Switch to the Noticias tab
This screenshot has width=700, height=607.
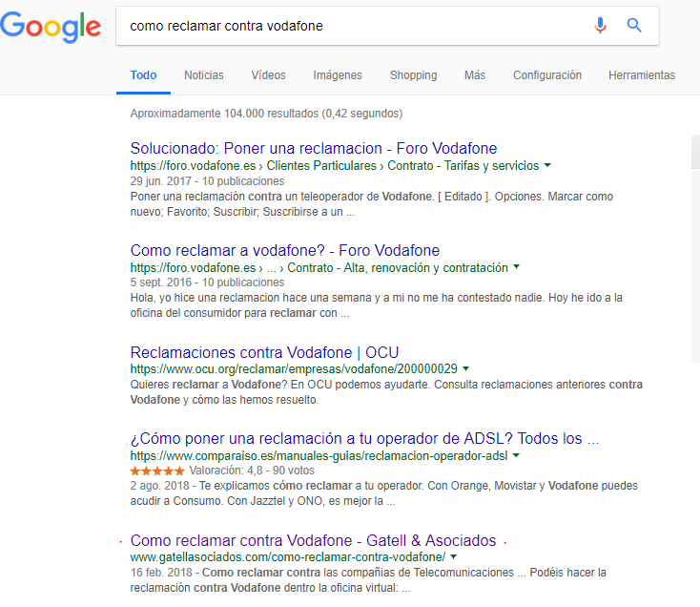click(x=203, y=75)
